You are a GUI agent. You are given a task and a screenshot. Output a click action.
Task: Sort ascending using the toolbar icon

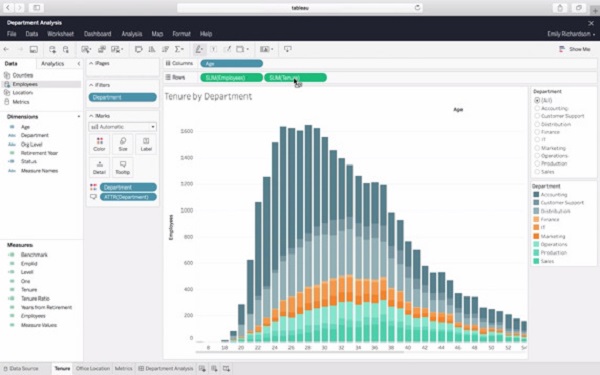[x=152, y=49]
